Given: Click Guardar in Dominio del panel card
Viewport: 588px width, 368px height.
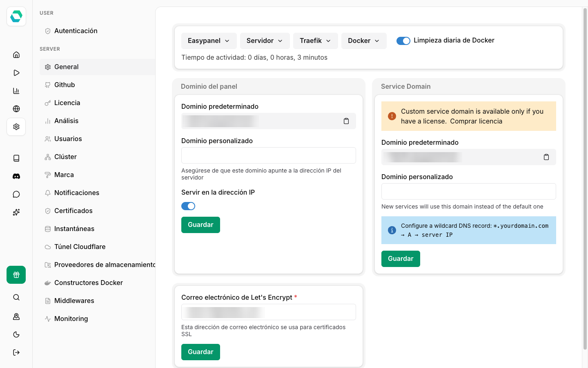Looking at the screenshot, I should point(200,225).
